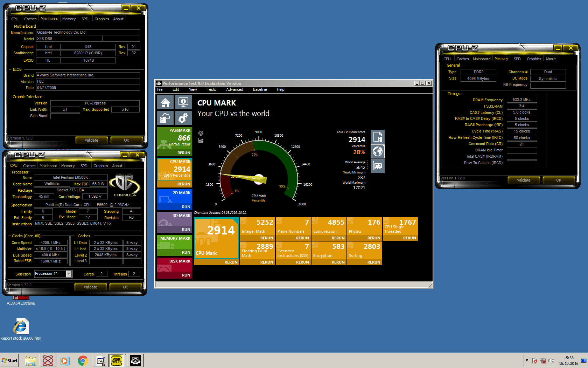Viewport: 588px width, 368px height.
Task: Open the Edit menu in PerformanceTest
Action: (x=176, y=89)
